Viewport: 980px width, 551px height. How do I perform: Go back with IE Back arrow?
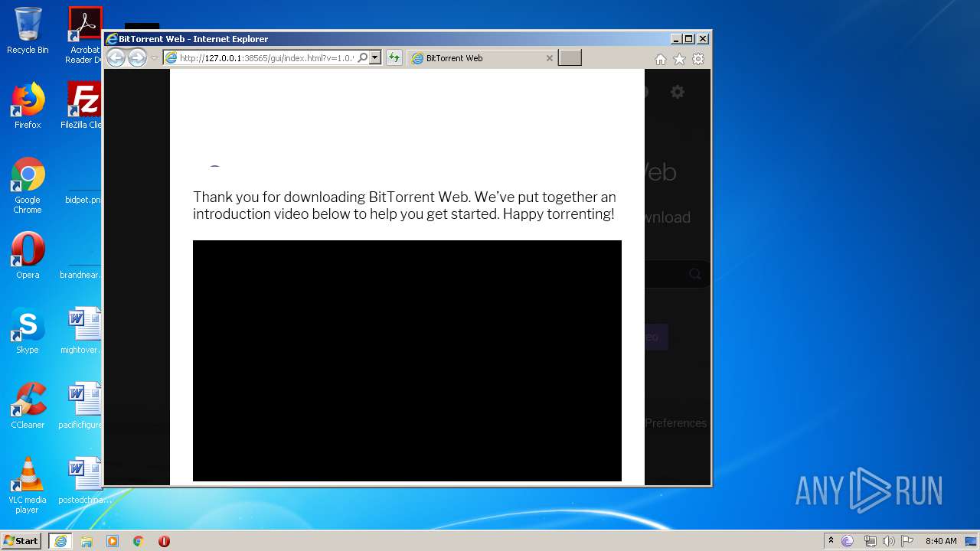(116, 58)
